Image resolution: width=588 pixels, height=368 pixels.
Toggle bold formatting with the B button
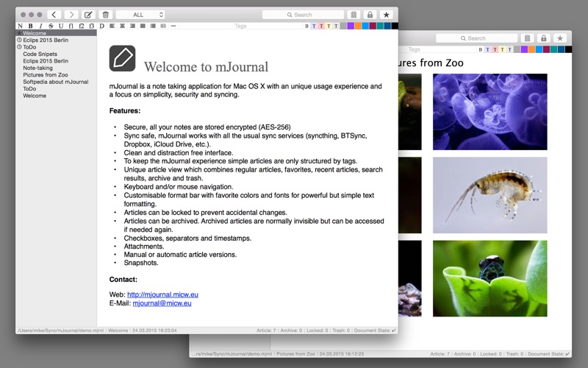coord(30,26)
